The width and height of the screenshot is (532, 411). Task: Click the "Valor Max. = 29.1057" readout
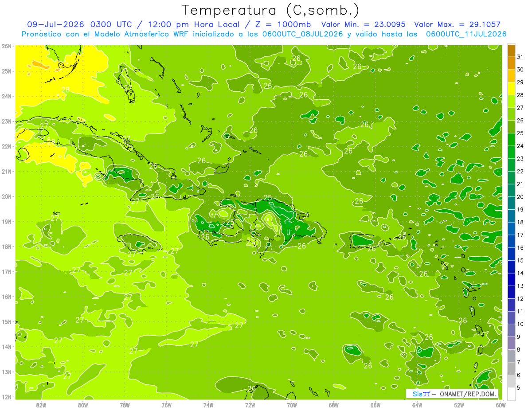click(457, 24)
